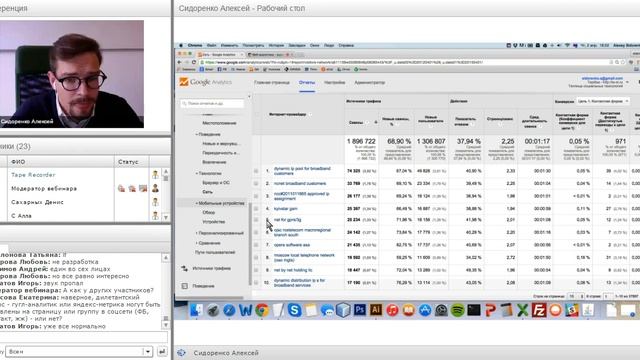Click the behavior section icon in sidebar
This screenshot has width=640, height=360.
(184, 286)
